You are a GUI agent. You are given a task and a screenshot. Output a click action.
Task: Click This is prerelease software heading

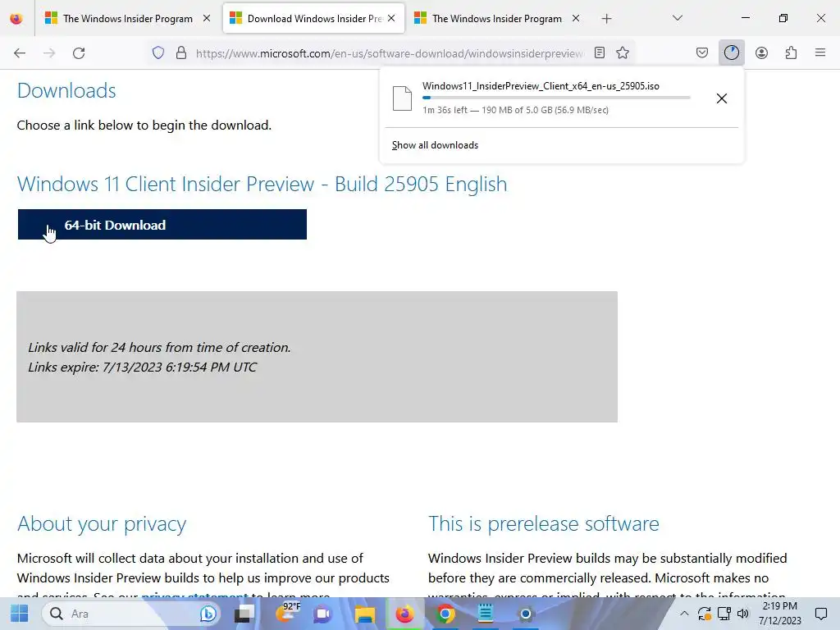point(544,523)
